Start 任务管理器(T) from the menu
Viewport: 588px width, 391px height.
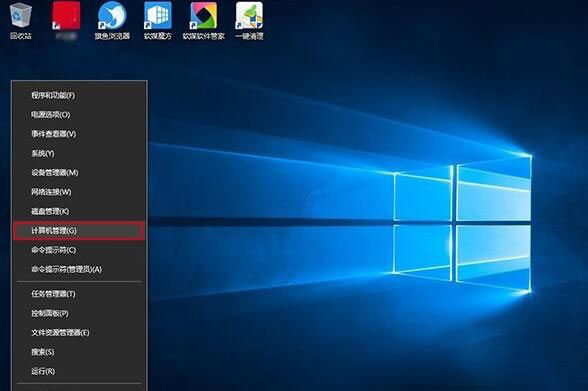(x=79, y=294)
